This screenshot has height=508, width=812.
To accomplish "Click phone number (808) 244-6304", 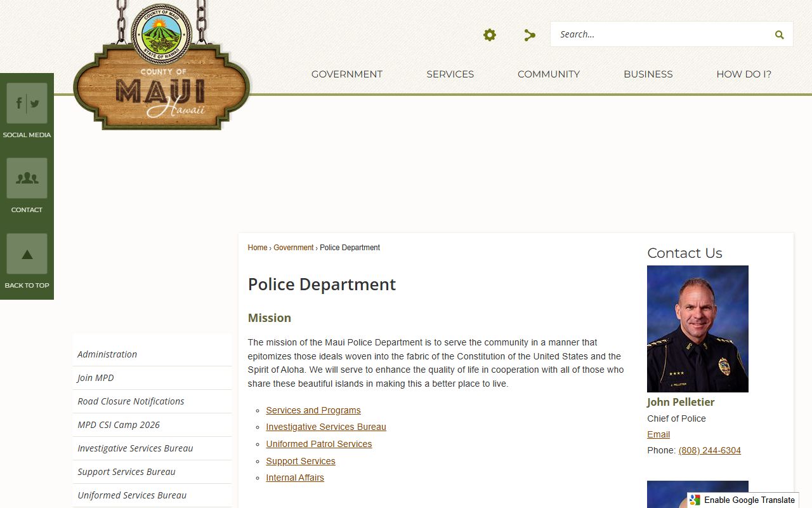I will tap(710, 450).
